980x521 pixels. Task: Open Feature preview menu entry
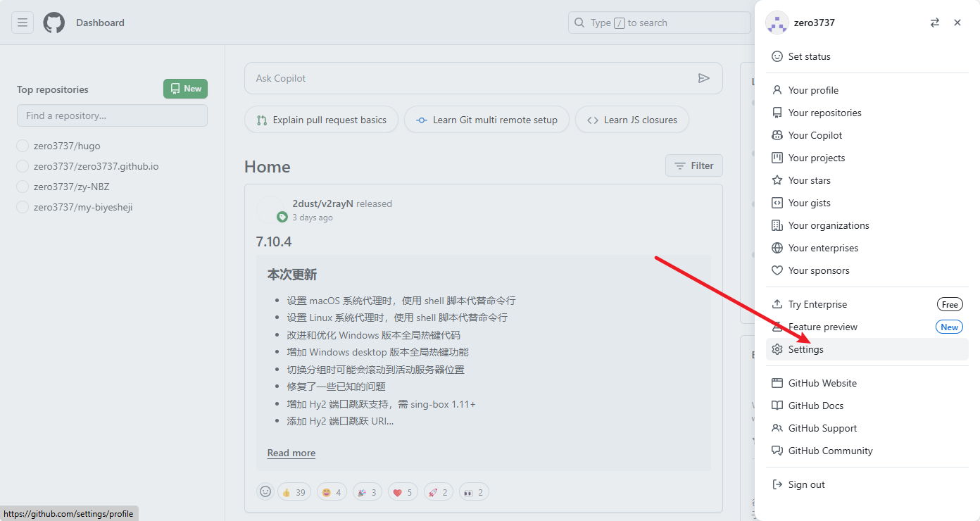[x=867, y=327]
